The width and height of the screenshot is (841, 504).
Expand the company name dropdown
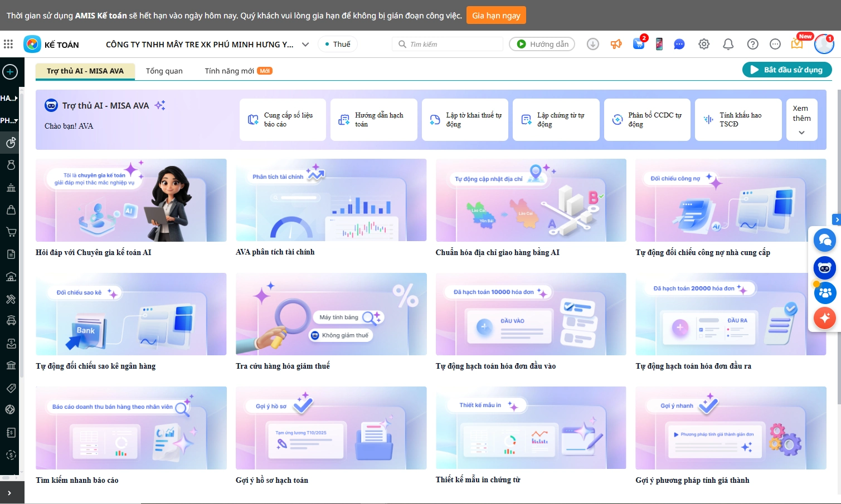click(305, 45)
